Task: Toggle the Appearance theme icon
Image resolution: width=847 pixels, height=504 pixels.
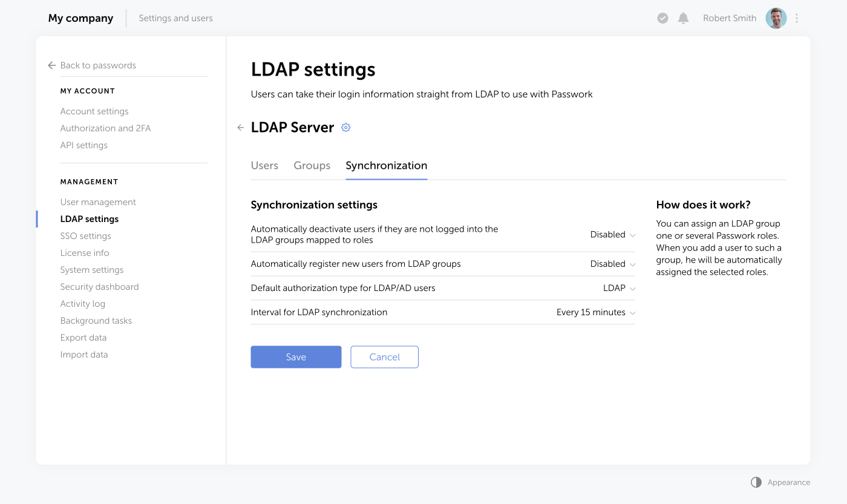Action: 756,482
